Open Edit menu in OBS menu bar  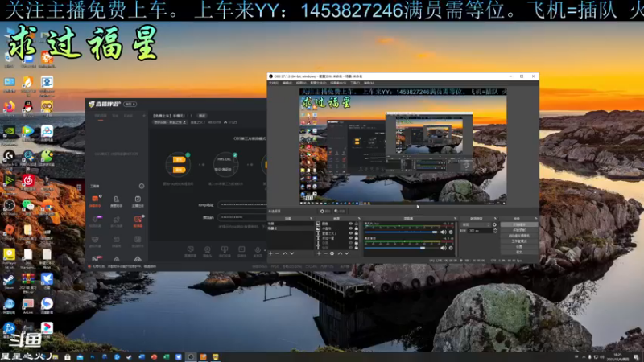(x=287, y=83)
